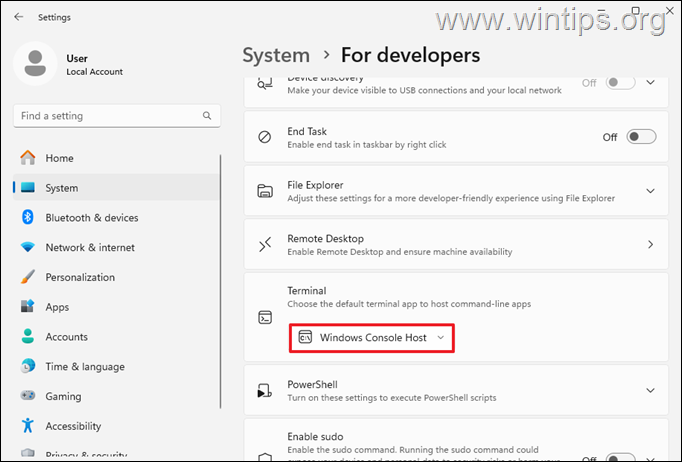Click the console host icon in dropdown
This screenshot has height=462, width=682.
click(305, 337)
